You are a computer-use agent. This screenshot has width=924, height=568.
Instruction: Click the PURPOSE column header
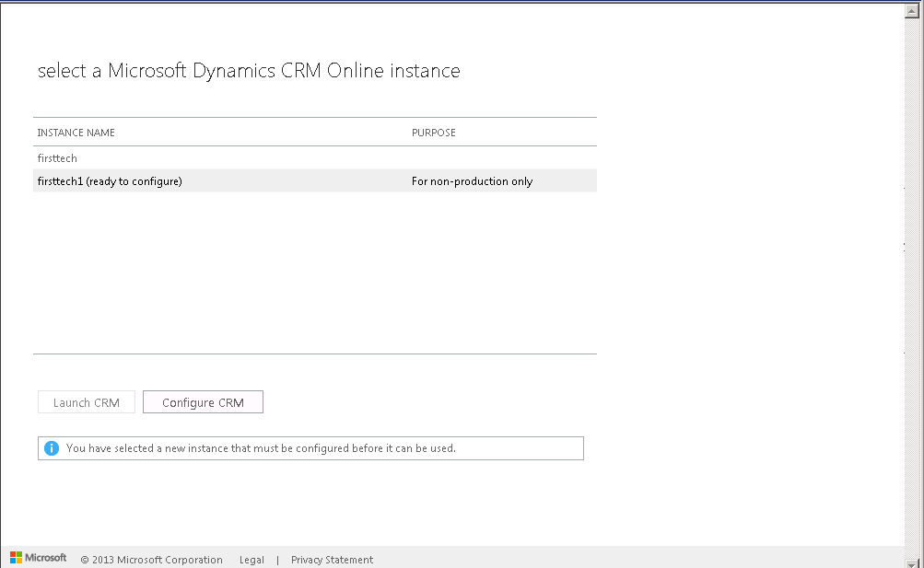(433, 133)
